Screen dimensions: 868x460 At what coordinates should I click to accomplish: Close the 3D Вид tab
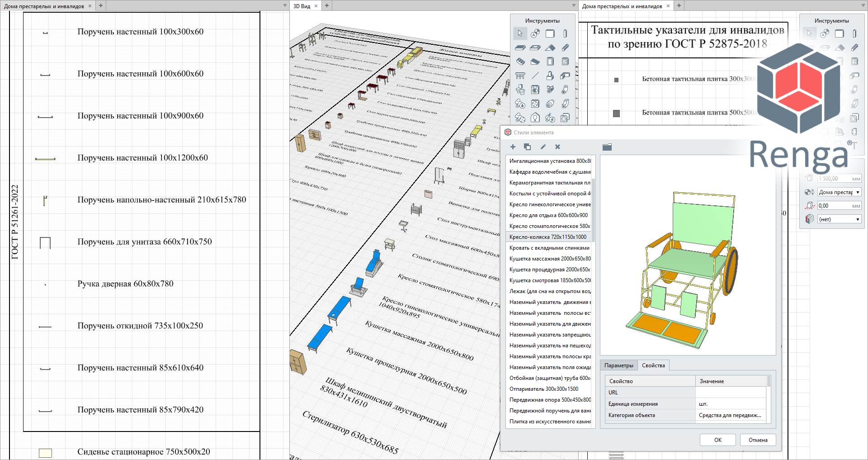[x=316, y=6]
